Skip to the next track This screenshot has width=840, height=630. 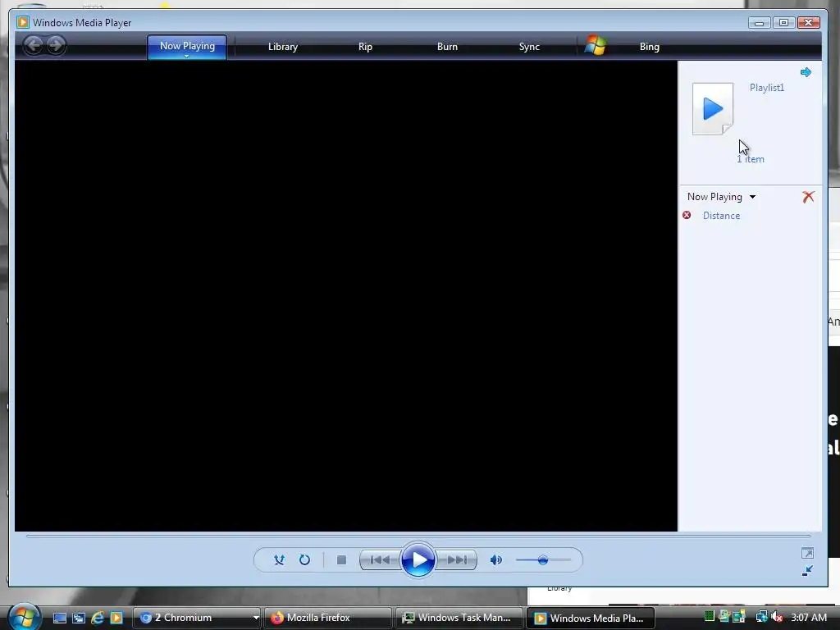456,559
